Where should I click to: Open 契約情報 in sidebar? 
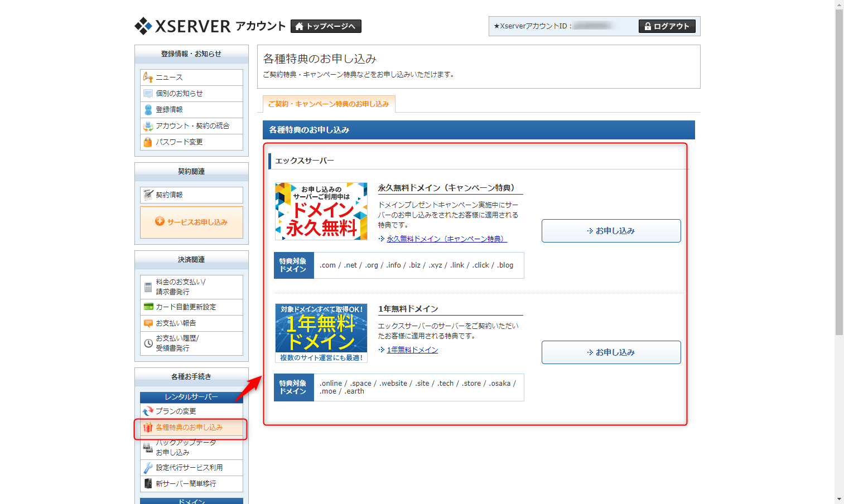click(191, 195)
